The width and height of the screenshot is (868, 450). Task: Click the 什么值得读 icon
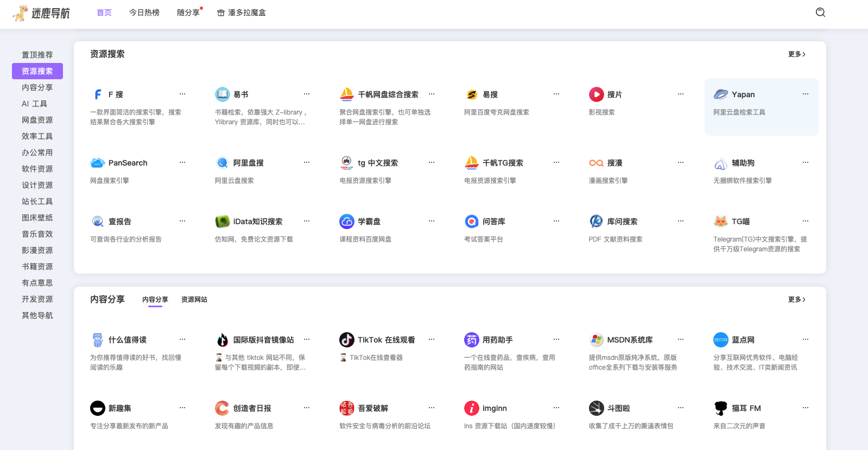pyautogui.click(x=98, y=340)
